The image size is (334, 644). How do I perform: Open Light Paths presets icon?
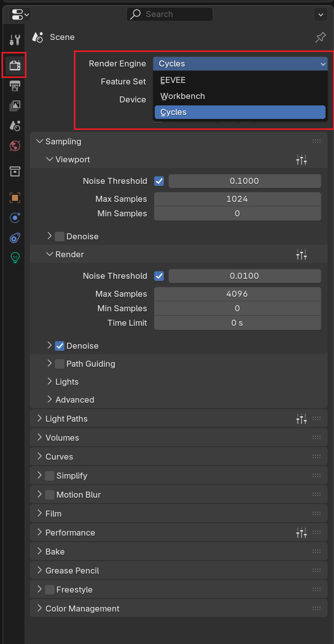point(302,419)
